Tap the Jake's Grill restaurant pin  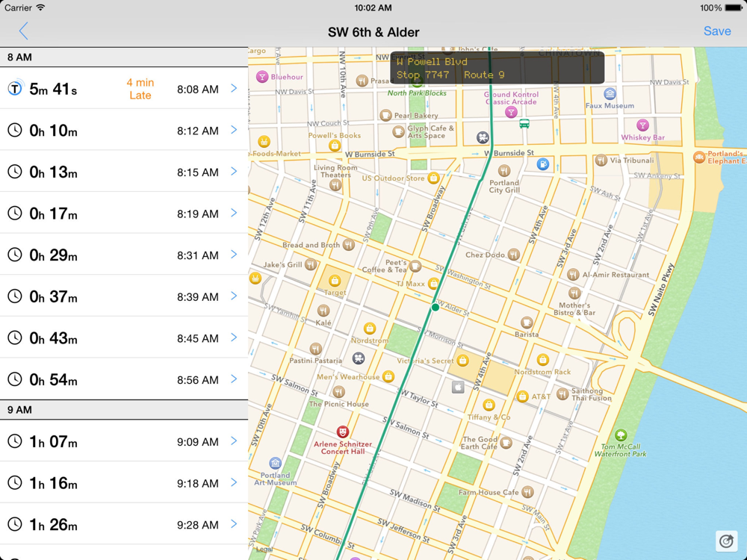pos(311,264)
